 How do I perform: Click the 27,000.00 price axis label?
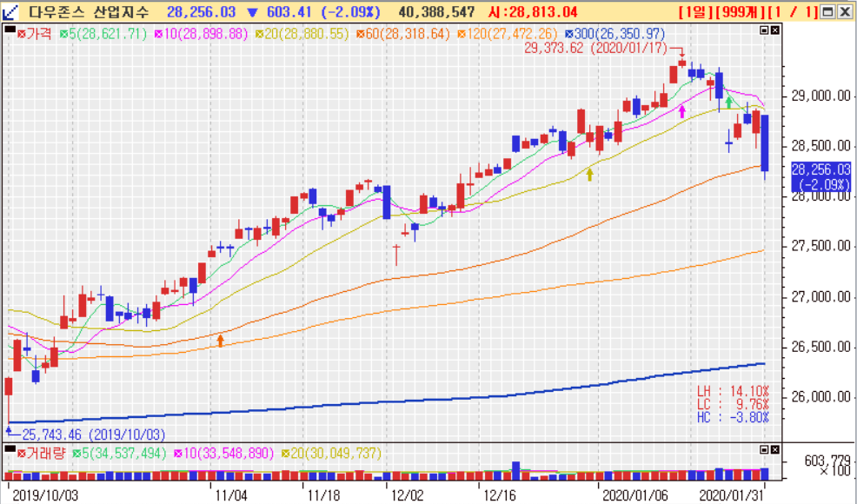(820, 297)
